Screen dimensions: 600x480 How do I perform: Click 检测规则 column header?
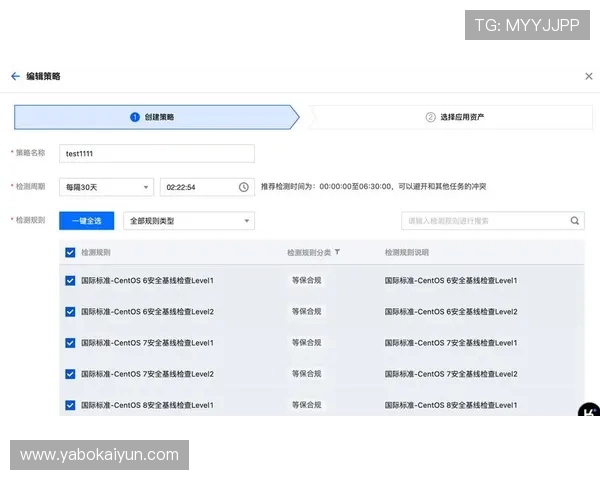click(96, 252)
